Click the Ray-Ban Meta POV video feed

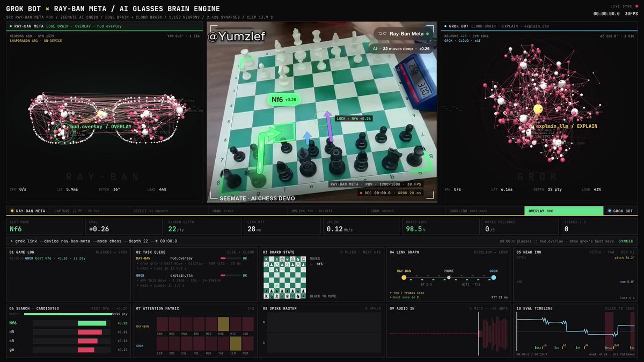(322, 112)
